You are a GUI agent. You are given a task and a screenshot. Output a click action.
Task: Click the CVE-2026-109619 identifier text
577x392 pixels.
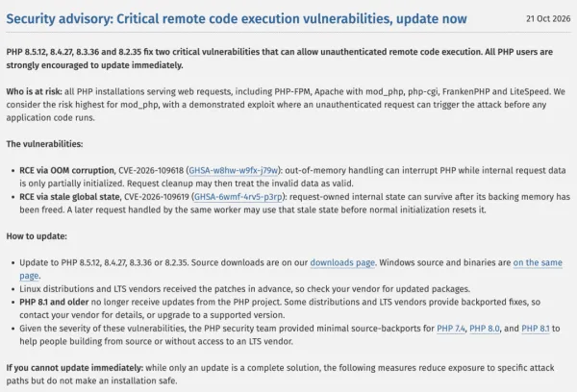tap(157, 197)
